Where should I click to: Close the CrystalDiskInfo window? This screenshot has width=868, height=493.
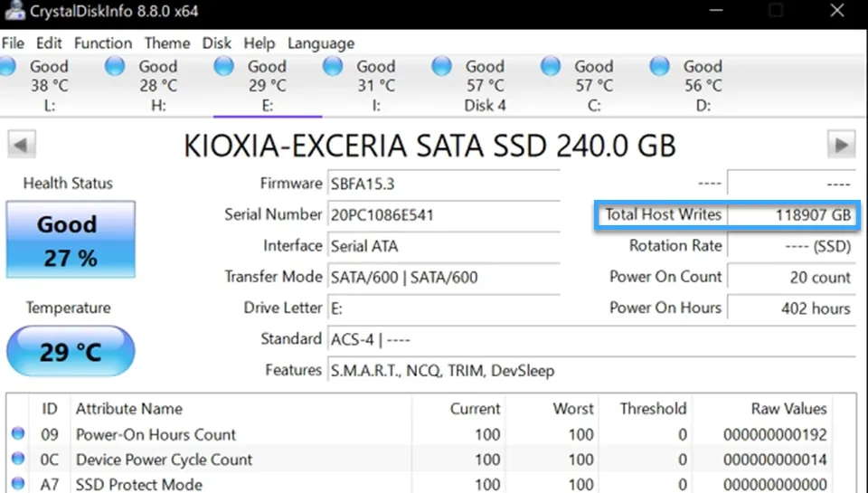coord(837,11)
